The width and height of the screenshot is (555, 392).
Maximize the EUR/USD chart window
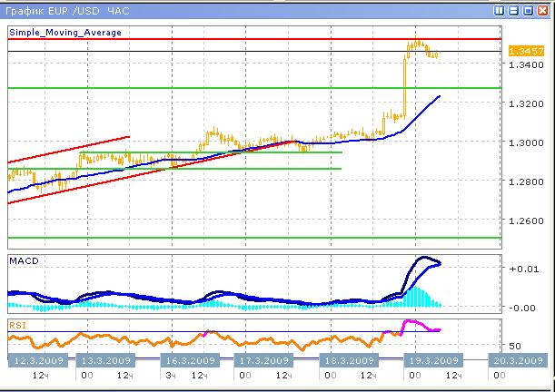[529, 10]
